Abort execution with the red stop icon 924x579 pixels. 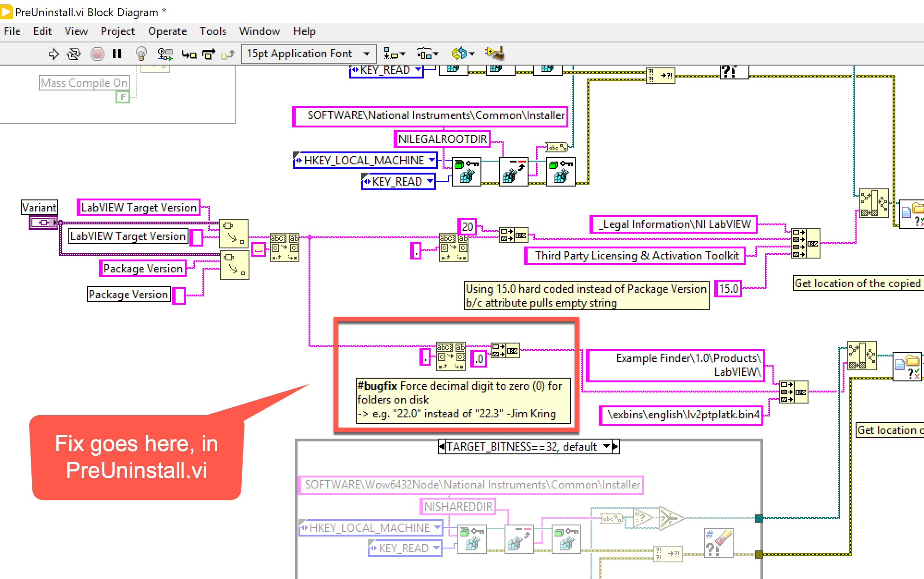point(97,54)
